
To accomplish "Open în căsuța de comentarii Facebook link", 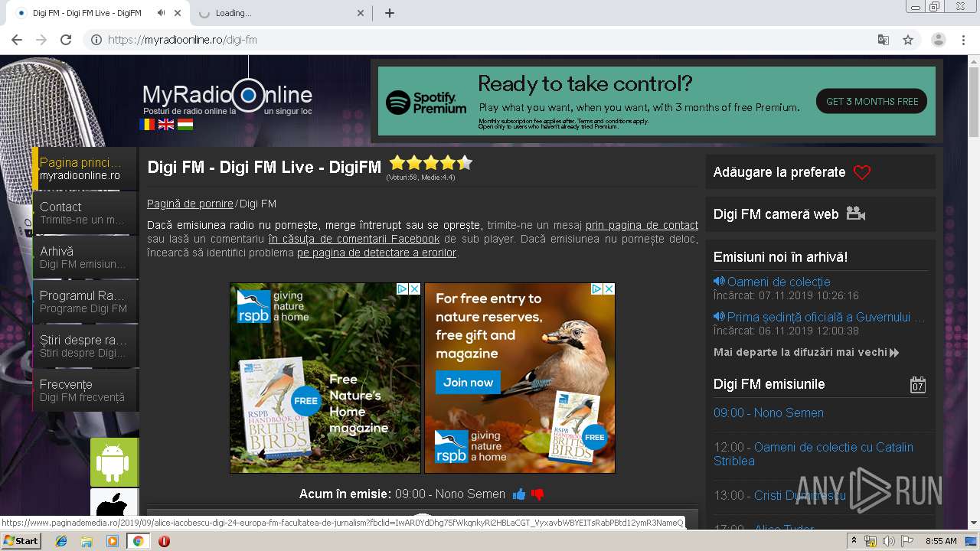I will [354, 239].
